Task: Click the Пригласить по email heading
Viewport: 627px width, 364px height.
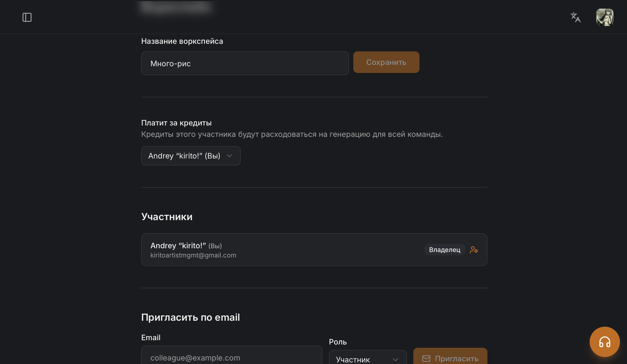Action: point(190,317)
